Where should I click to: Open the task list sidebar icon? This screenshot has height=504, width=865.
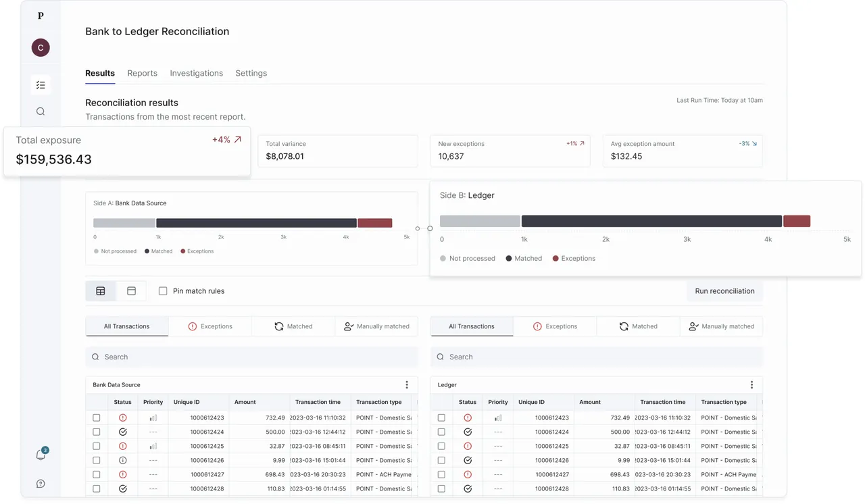[41, 85]
